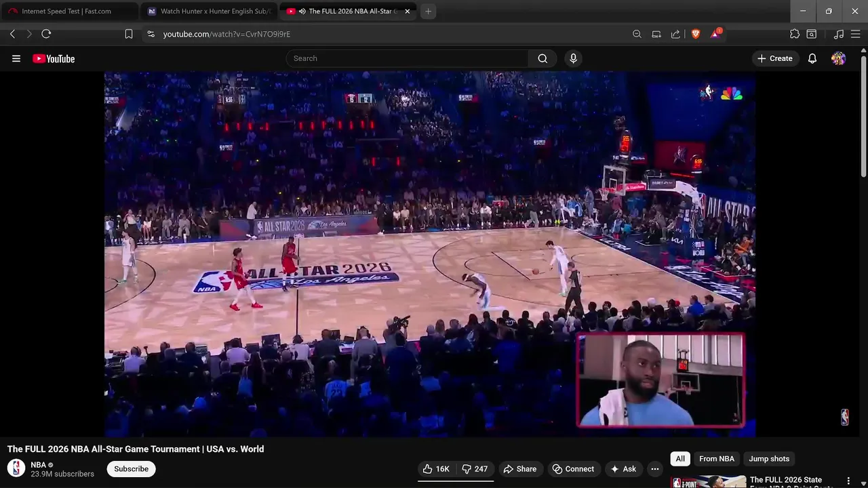Click the video player to pause
Screen dimensions: 868x488
[x=430, y=254]
